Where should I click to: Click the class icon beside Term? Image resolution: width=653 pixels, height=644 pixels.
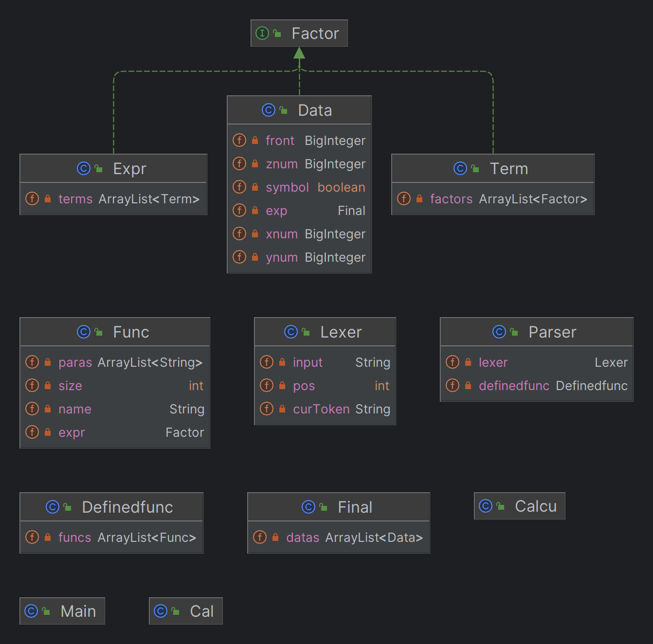pyautogui.click(x=460, y=168)
